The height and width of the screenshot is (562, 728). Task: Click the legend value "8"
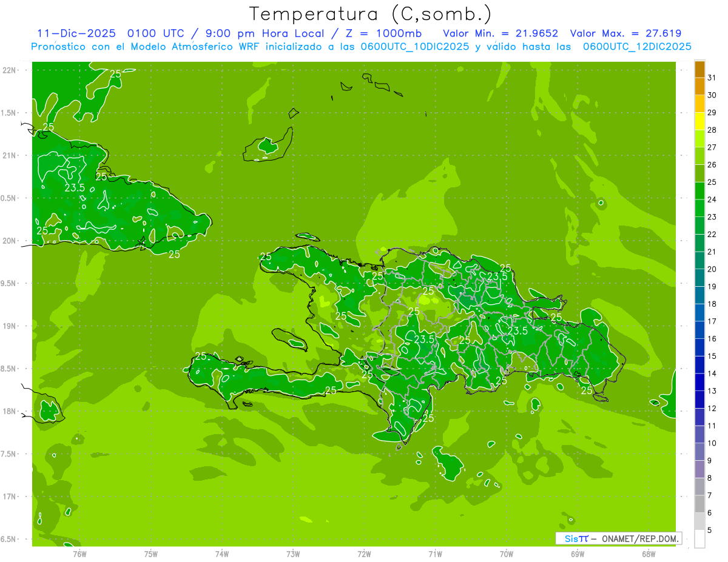[x=710, y=478]
